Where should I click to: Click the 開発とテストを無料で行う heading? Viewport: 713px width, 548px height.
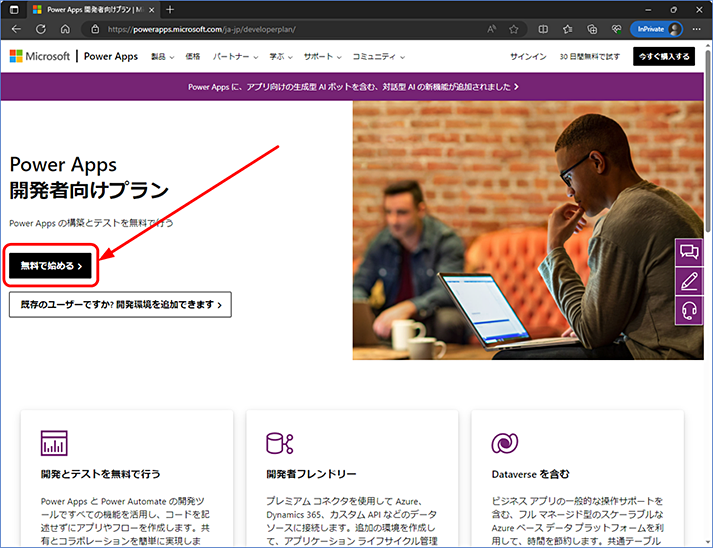click(100, 474)
